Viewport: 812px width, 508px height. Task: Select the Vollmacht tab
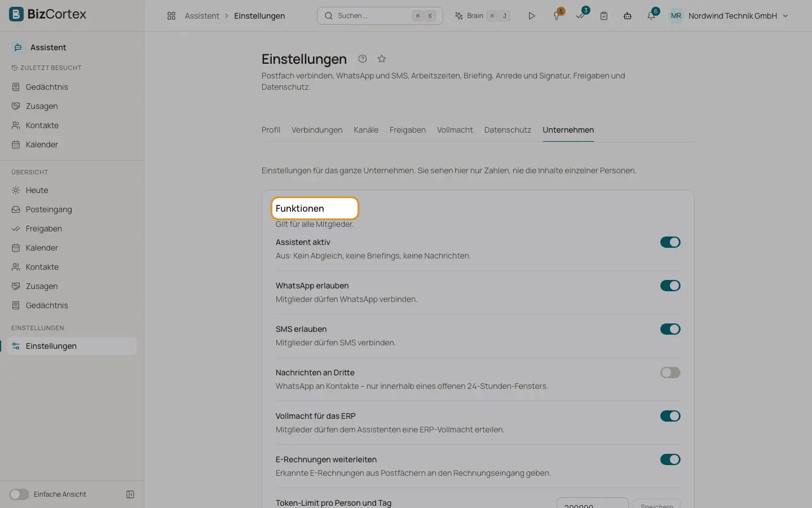pyautogui.click(x=455, y=130)
